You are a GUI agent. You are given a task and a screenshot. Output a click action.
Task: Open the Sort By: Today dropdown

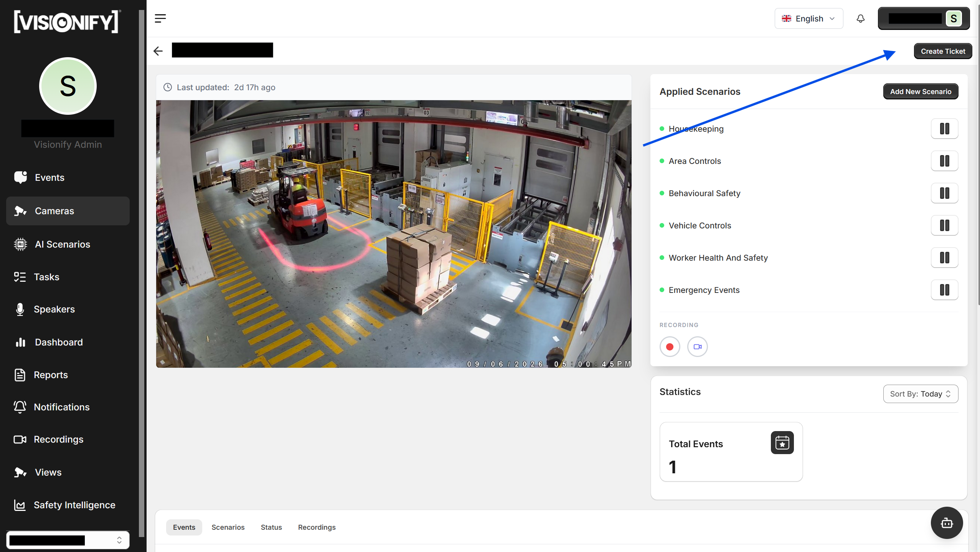(921, 394)
